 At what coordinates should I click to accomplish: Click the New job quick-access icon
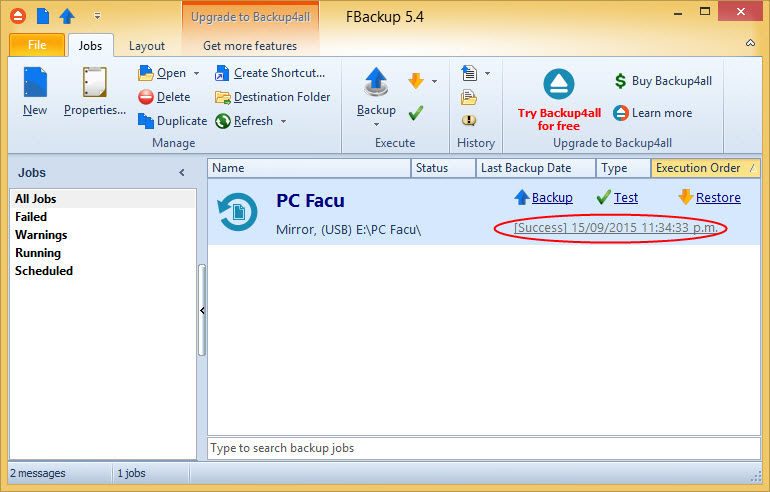click(x=43, y=16)
